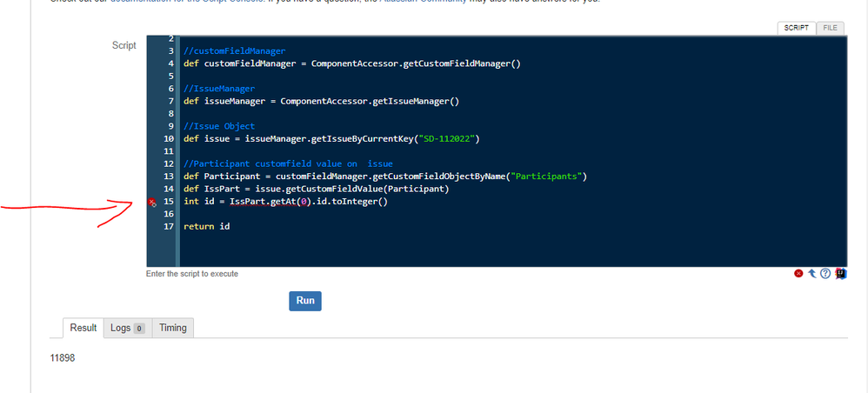The width and height of the screenshot is (868, 393).
Task: Click the blue arrow icon below editor
Action: click(x=812, y=273)
